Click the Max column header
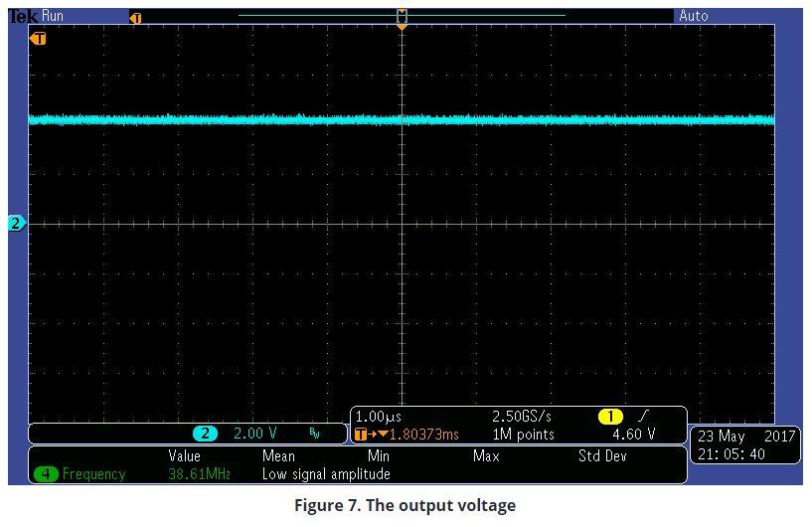812x527 pixels. (x=486, y=456)
